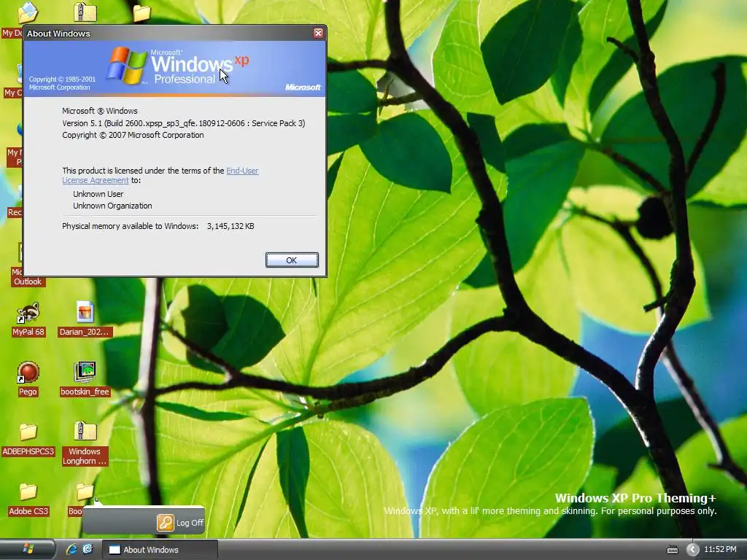Launch Internet Explorer from quick launch
The width and height of the screenshot is (747, 560).
pos(71,549)
